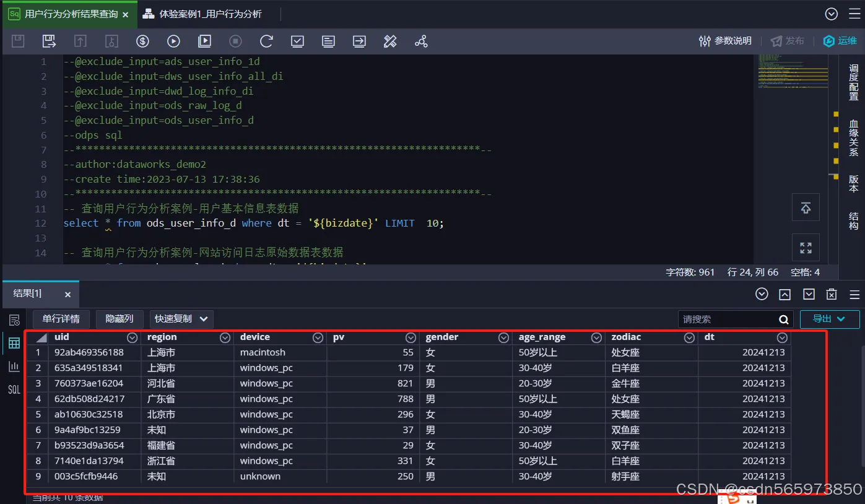This screenshot has height=504, width=865.
Task: Open the SQL panel icon in left sidebar
Action: 13,389
